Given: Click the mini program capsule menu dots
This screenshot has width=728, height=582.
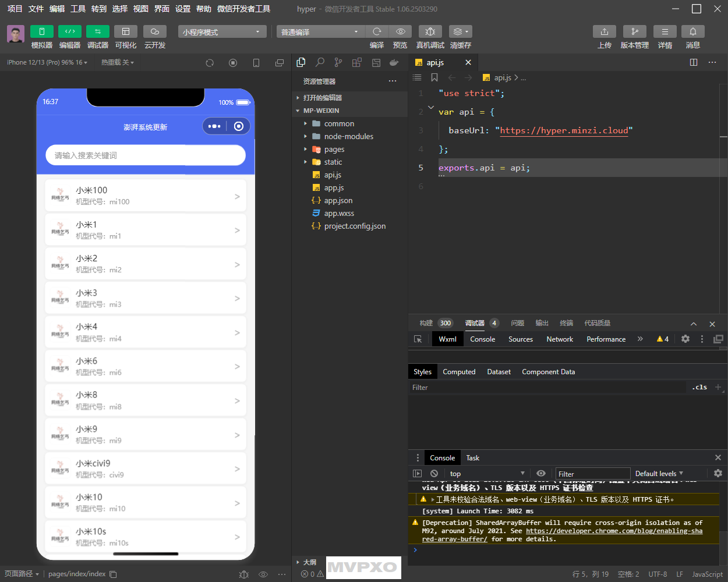Looking at the screenshot, I should (214, 126).
